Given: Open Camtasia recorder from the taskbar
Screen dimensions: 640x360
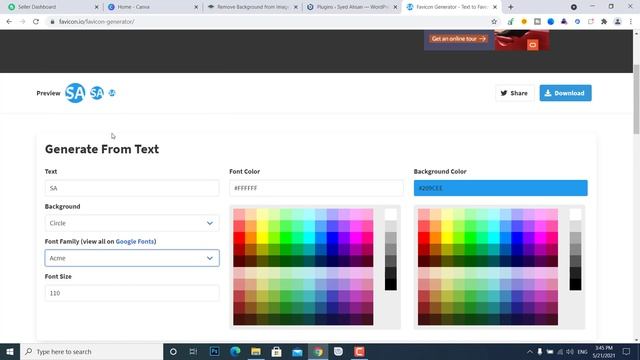Looking at the screenshot, I should pyautogui.click(x=359, y=351).
